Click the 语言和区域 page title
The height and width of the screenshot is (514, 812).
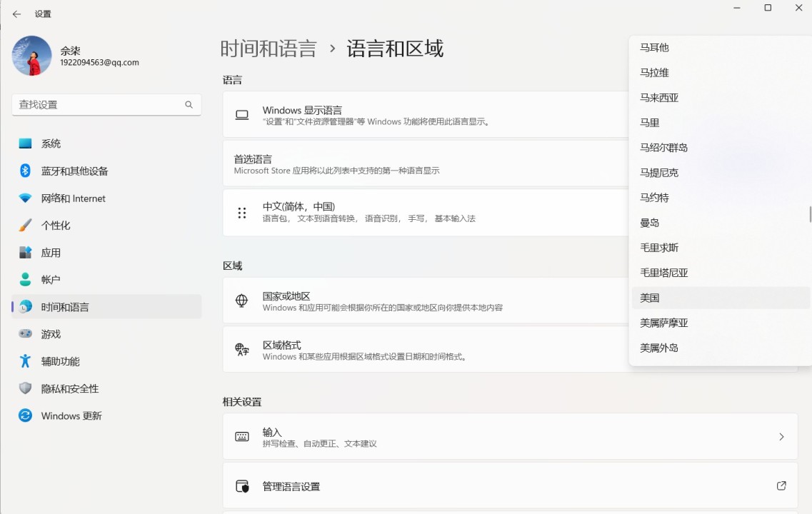[x=395, y=49]
